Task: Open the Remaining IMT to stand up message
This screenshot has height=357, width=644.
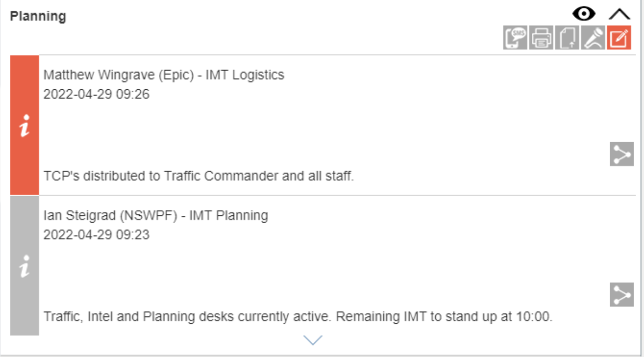Action: coord(298,317)
